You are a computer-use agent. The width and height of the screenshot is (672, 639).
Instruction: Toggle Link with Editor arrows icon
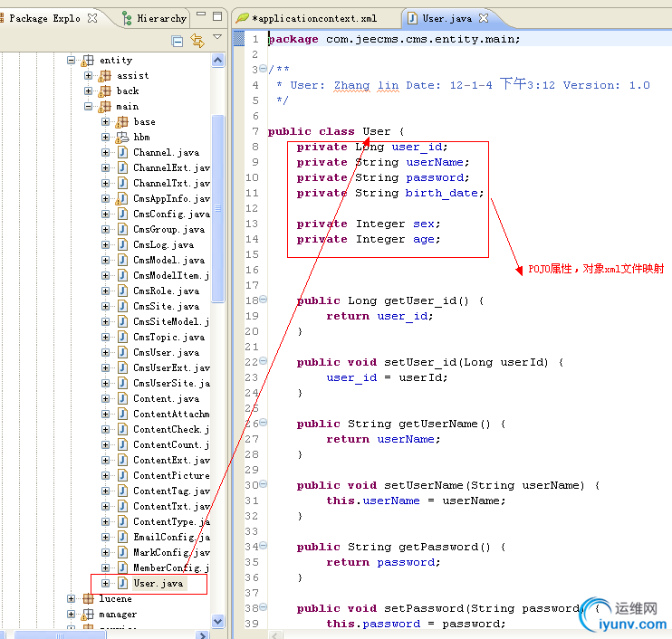(x=197, y=40)
